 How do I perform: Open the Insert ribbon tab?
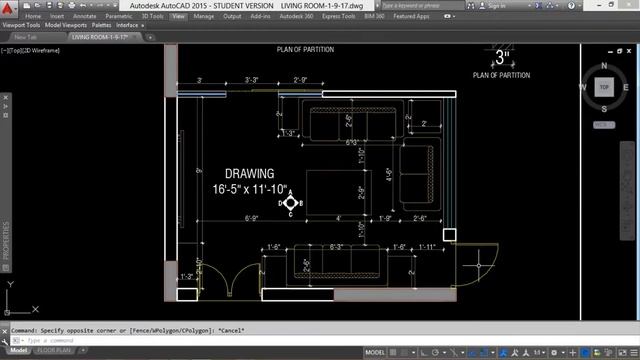pyautogui.click(x=57, y=16)
